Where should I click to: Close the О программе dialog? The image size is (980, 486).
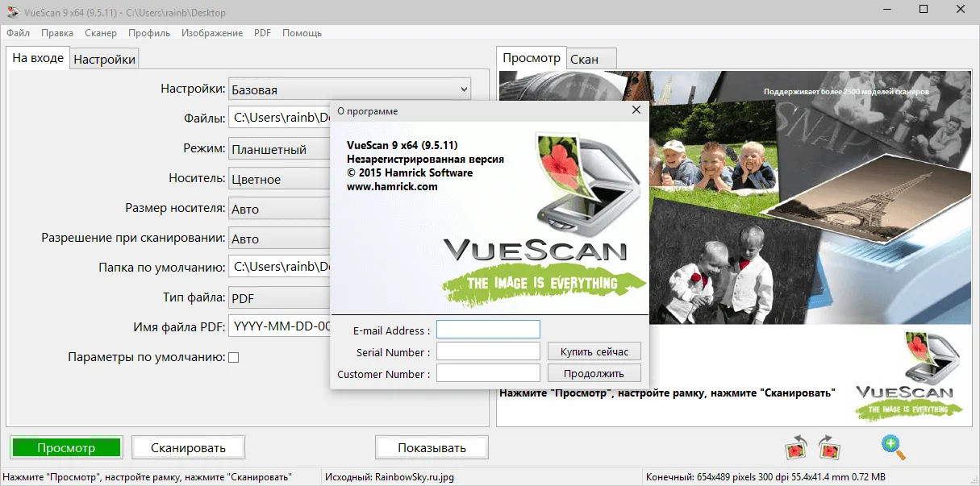tap(636, 110)
